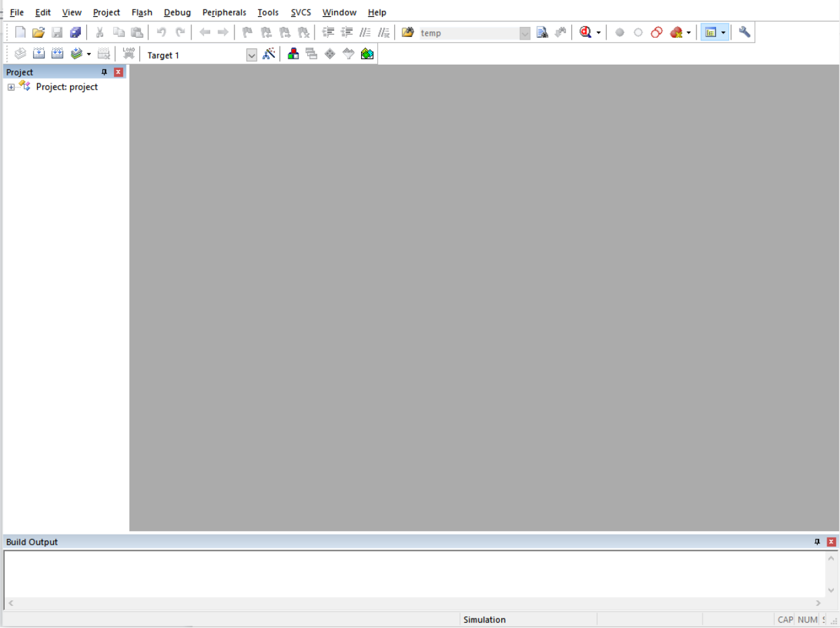The image size is (840, 628).
Task: Open the Edit menu
Action: tap(43, 12)
